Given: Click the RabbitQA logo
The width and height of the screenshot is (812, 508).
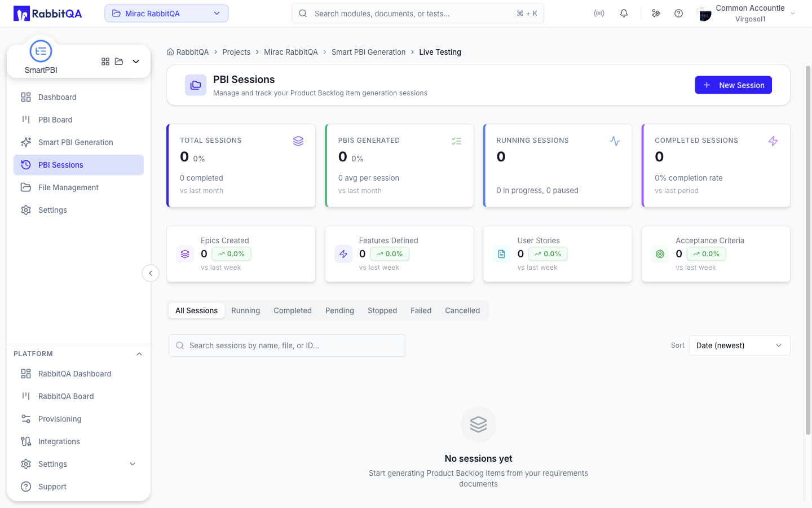Looking at the screenshot, I should [x=48, y=14].
